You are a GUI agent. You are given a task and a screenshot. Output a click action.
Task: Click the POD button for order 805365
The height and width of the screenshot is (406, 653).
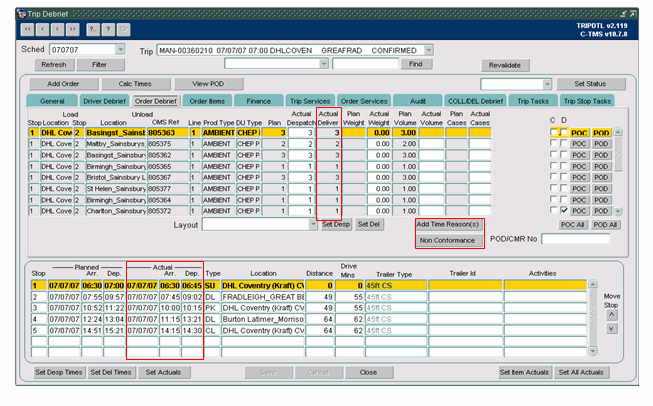pos(601,166)
